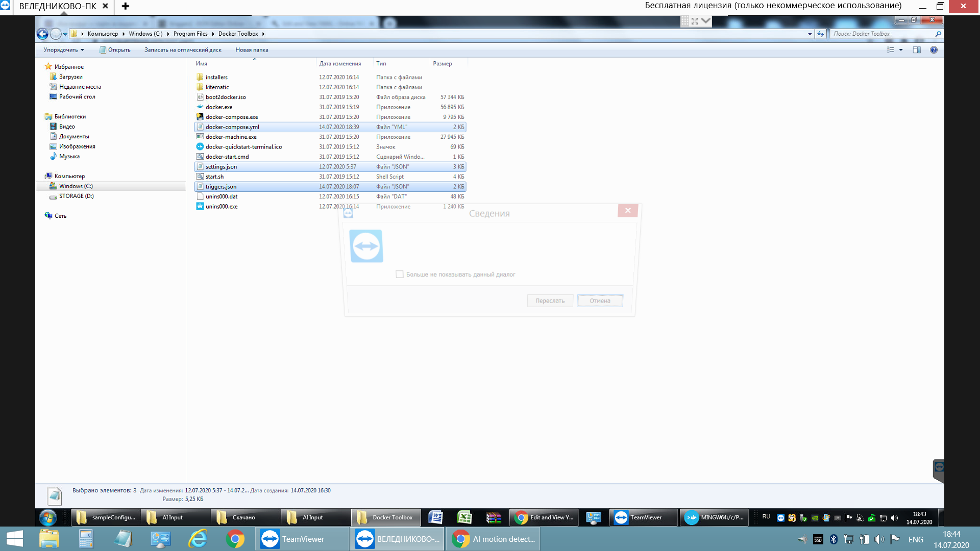Click Записать на оптический диск

[183, 50]
